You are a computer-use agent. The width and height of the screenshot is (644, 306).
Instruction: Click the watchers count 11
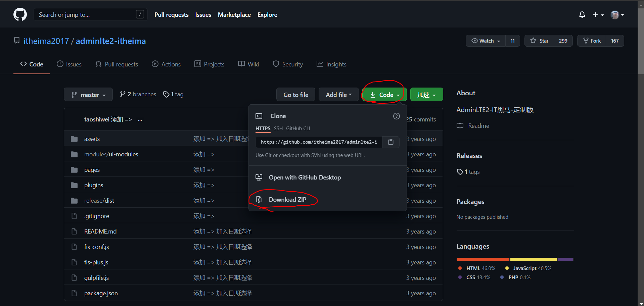(x=513, y=41)
